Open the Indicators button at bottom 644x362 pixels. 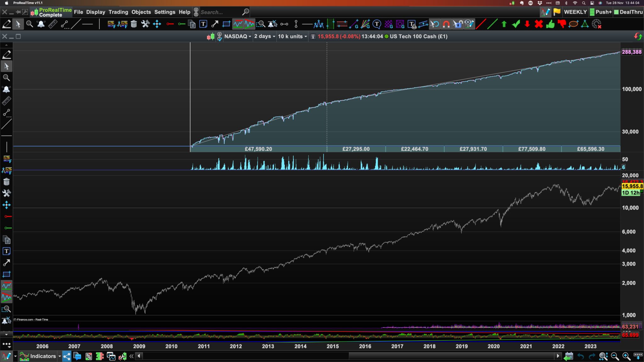coord(43,356)
